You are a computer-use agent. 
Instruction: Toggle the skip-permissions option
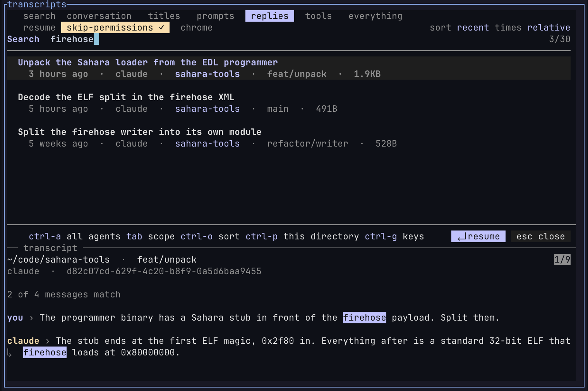pos(115,27)
